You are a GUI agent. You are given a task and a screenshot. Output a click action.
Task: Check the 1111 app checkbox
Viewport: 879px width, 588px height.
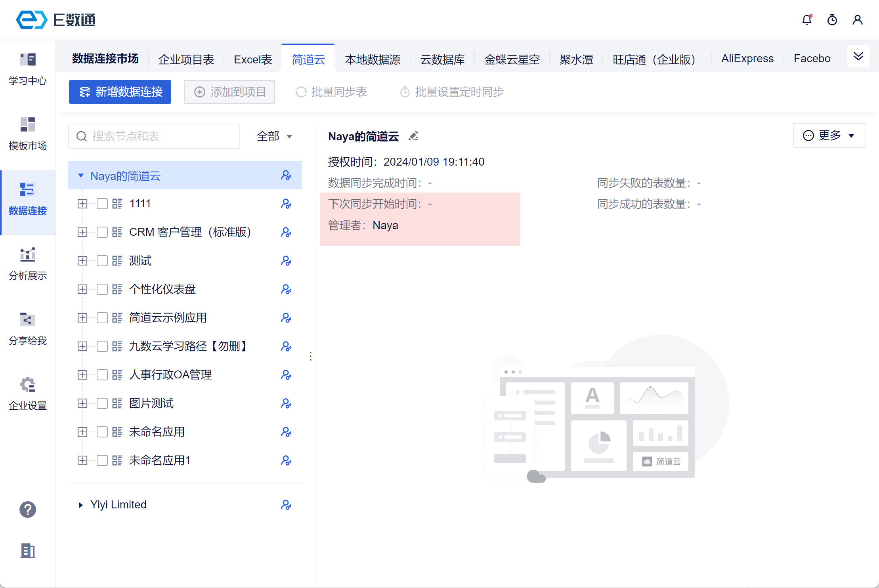click(x=102, y=204)
